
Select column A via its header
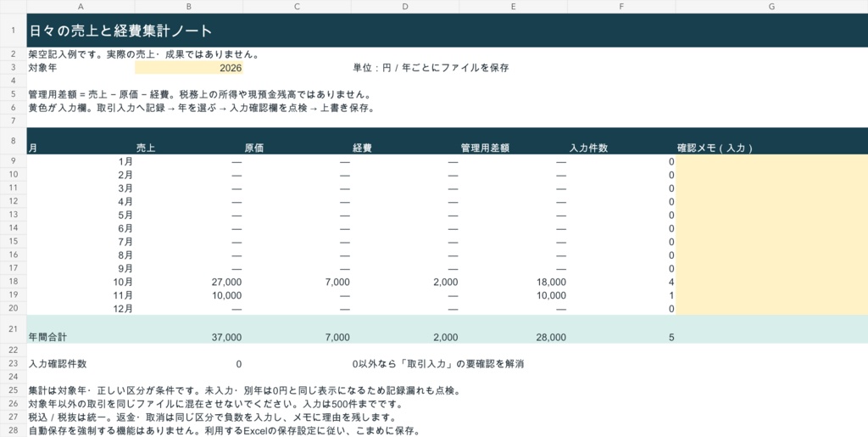(x=81, y=7)
